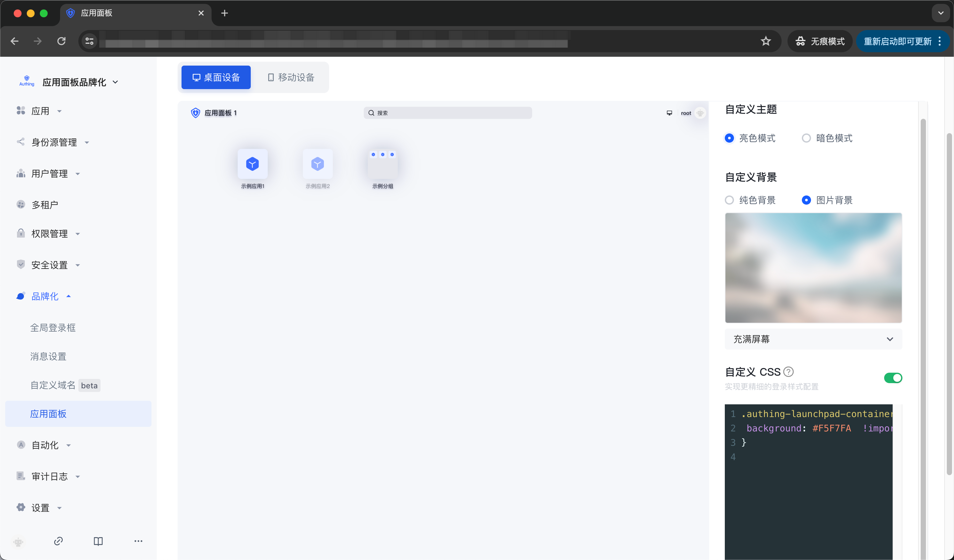This screenshot has width=954, height=560.
Task: Click the 示例应用1 app icon
Action: tap(252, 164)
